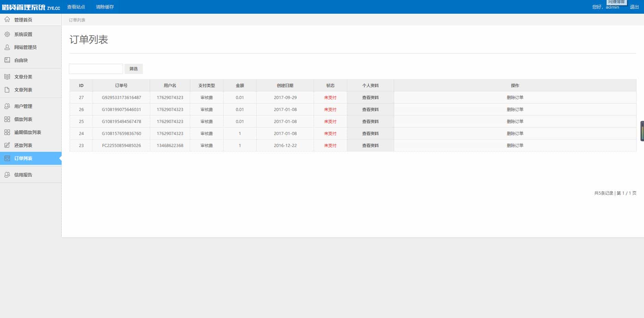The image size is (644, 318).
Task: Click the edit icon next to 还款列表
Action: point(7,145)
